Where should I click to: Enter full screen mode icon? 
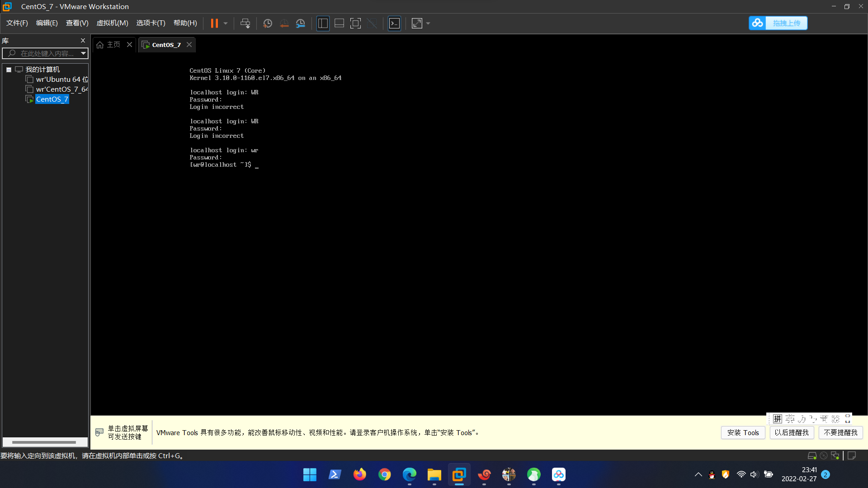tap(355, 23)
